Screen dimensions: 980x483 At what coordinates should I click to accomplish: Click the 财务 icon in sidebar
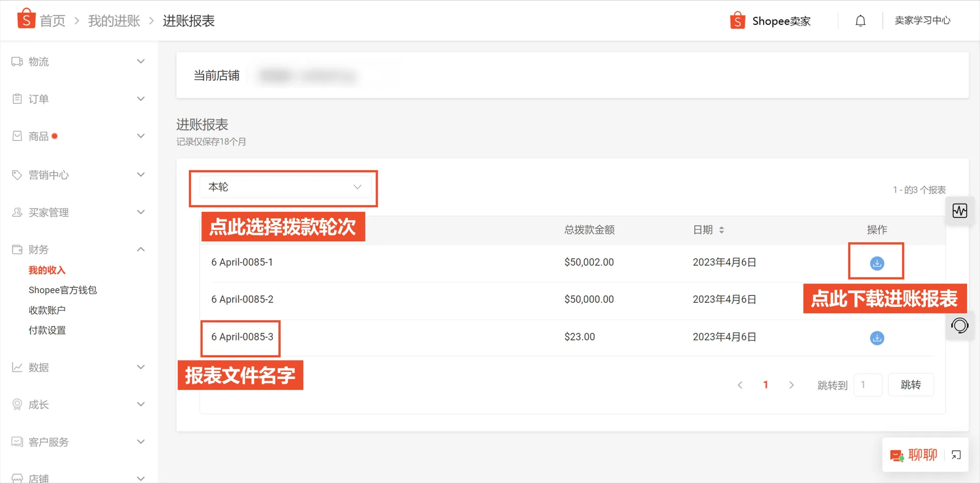(17, 249)
